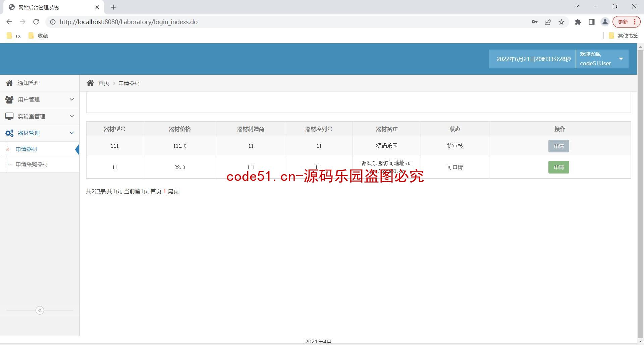644x345 pixels.
Task: Select the 用户管理 menu label
Action: point(29,99)
